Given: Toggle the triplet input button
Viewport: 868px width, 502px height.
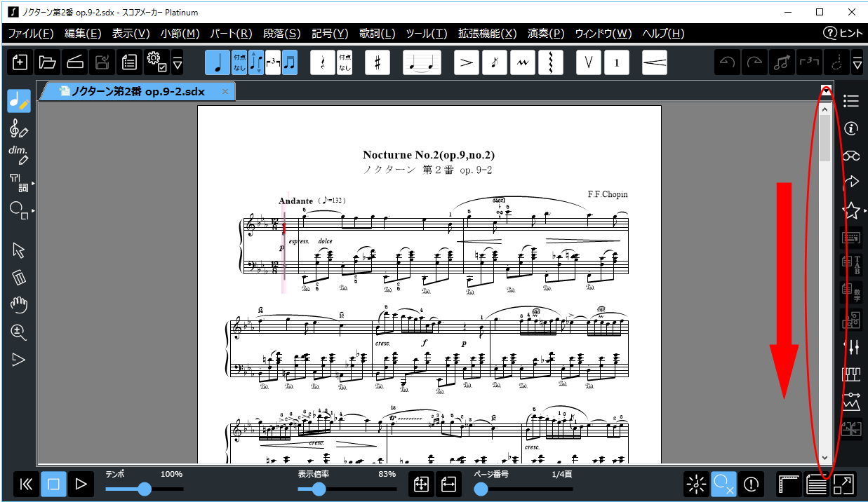Looking at the screenshot, I should click(272, 62).
